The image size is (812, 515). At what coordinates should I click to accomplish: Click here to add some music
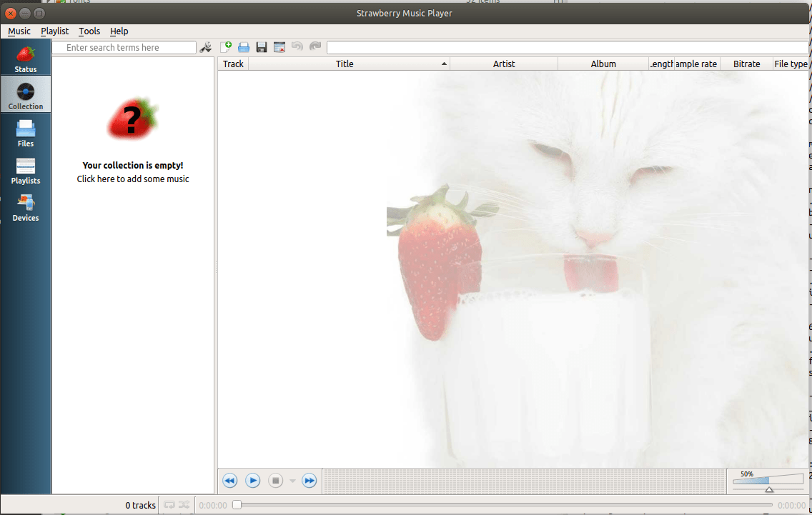(132, 179)
